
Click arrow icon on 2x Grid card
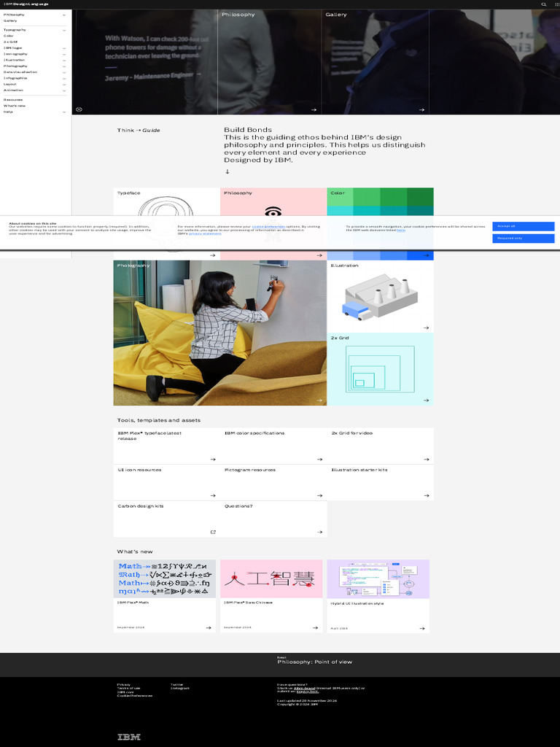[x=426, y=400]
